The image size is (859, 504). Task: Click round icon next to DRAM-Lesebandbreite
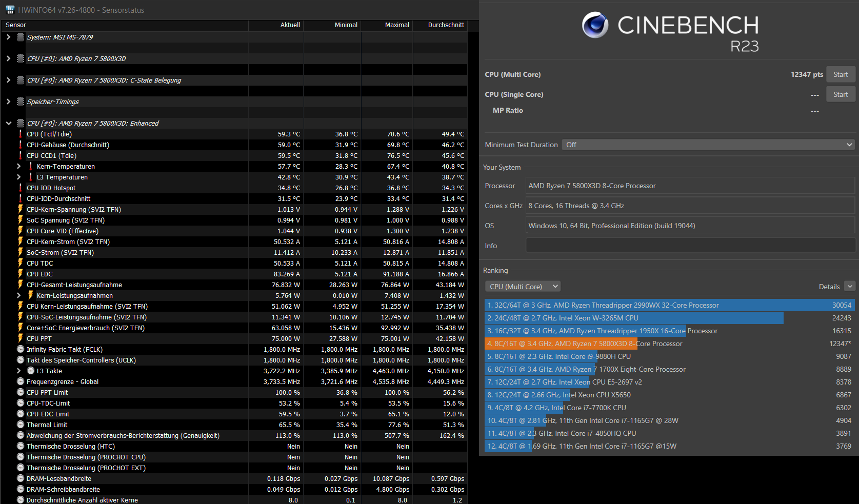point(21,478)
